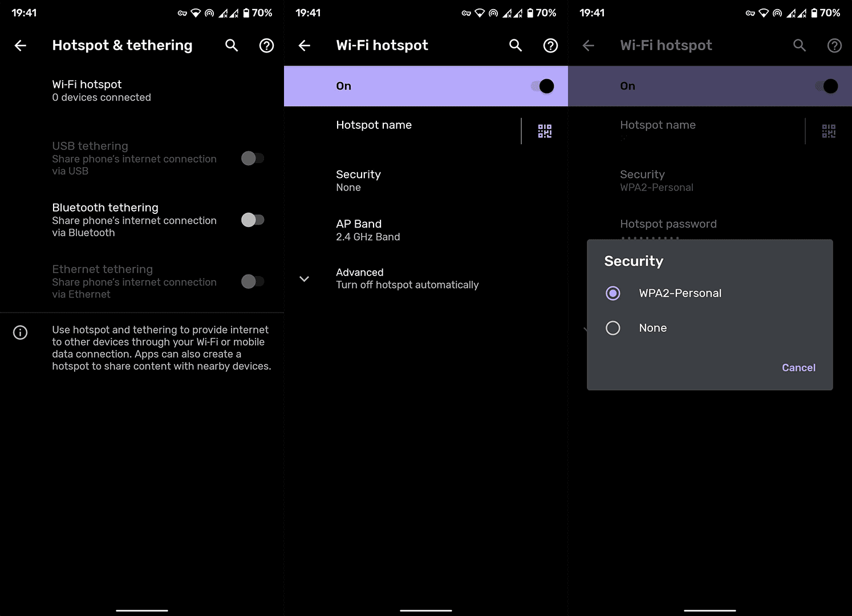Search icon on middle Wi-Fi hotspot screen

click(516, 46)
